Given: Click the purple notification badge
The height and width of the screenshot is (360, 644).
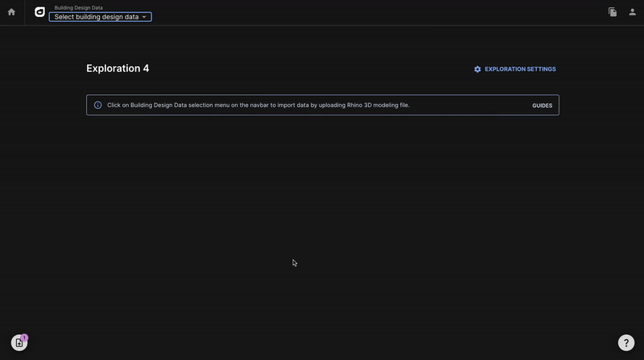Looking at the screenshot, I should point(25,337).
